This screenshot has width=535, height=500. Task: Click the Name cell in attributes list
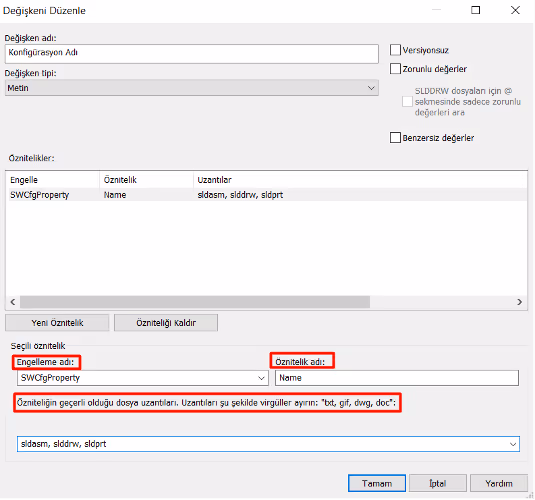click(x=115, y=195)
